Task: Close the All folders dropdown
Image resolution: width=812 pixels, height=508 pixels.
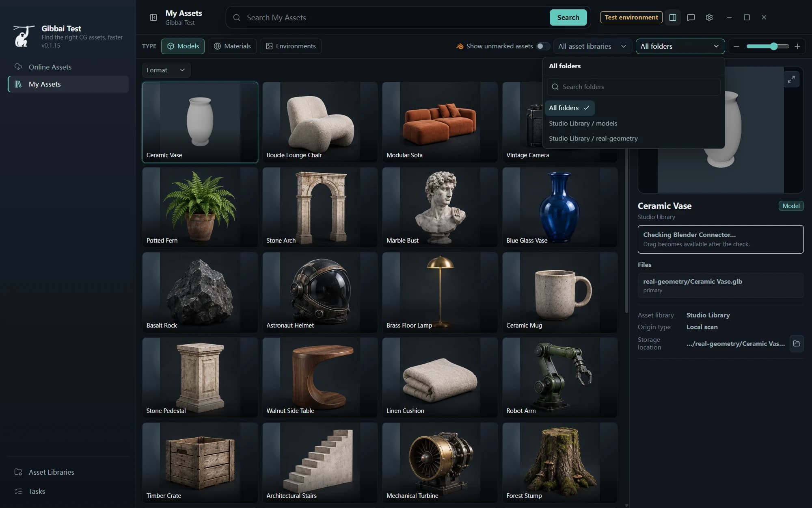Action: 680,46
